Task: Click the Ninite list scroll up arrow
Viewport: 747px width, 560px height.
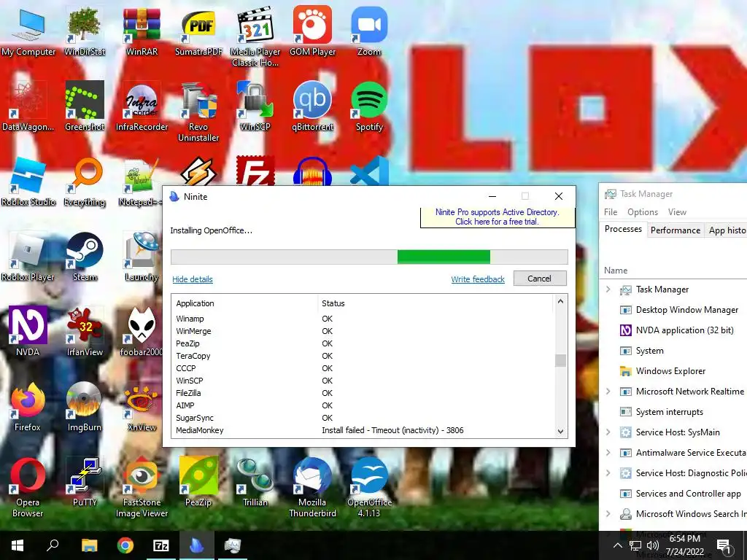Action: tap(561, 301)
